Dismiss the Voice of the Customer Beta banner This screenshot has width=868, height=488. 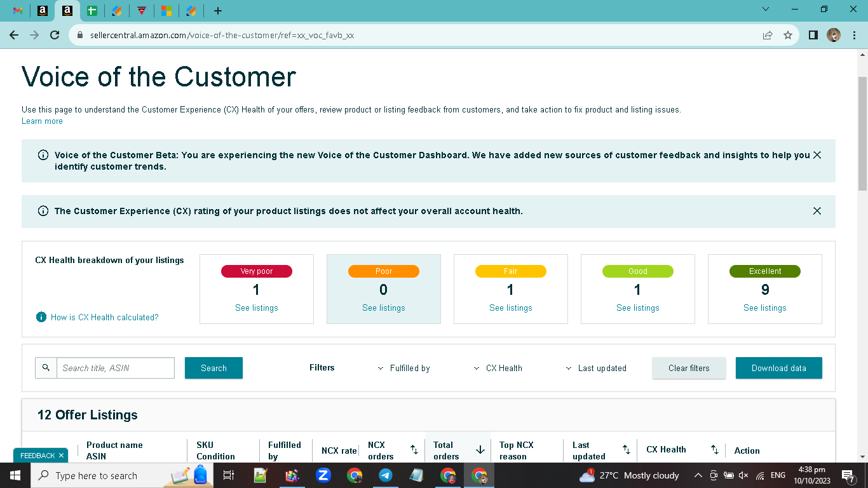click(817, 155)
